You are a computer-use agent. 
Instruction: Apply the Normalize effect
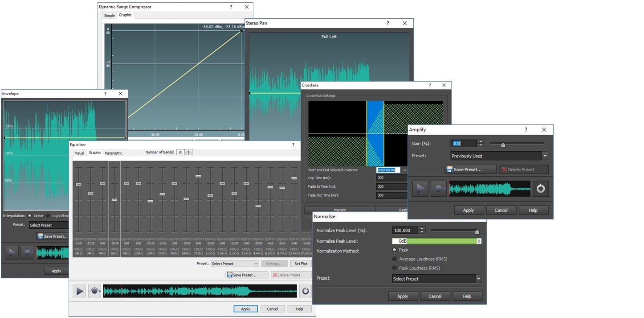tap(403, 296)
